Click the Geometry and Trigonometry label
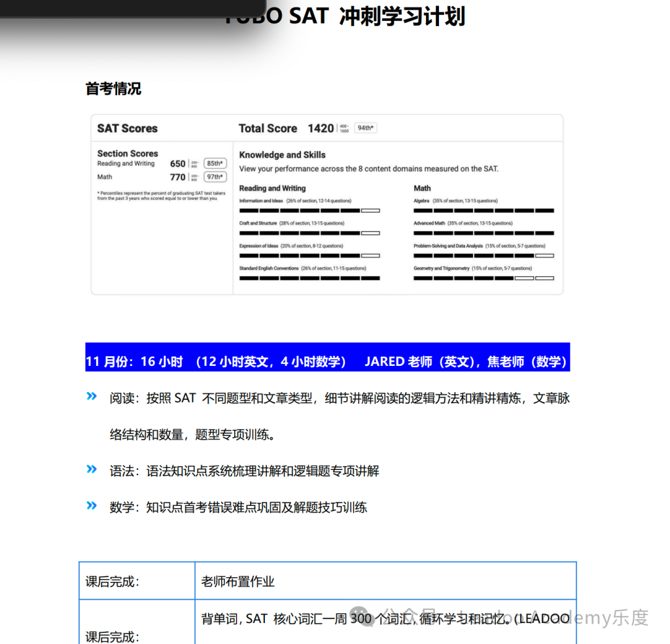 [x=442, y=268]
